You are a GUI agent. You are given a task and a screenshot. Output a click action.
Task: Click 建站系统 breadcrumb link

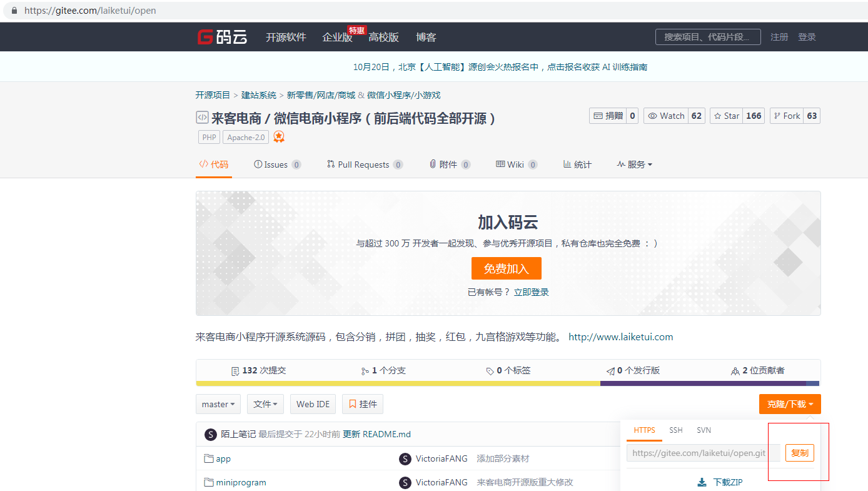(259, 95)
